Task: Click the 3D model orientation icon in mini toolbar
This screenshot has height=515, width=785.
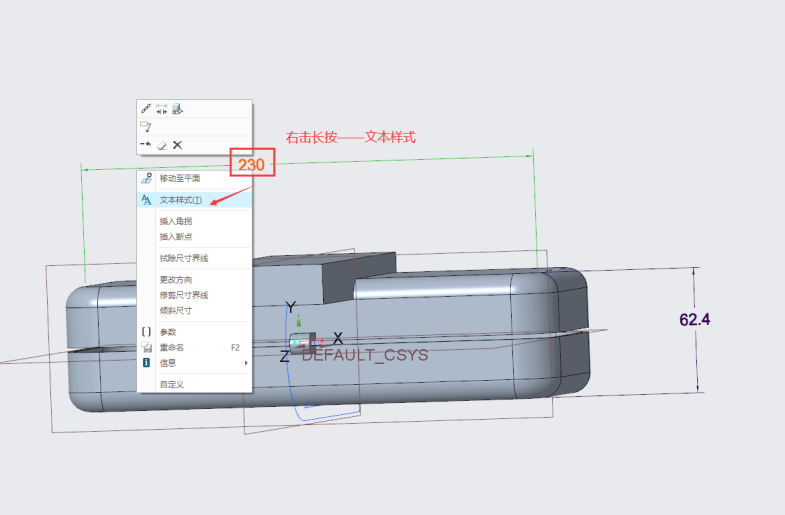Action: tap(177, 109)
